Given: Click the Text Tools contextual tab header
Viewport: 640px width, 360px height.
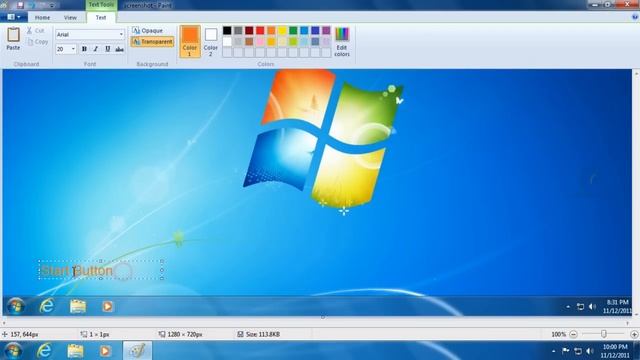Looking at the screenshot, I should [102, 5].
